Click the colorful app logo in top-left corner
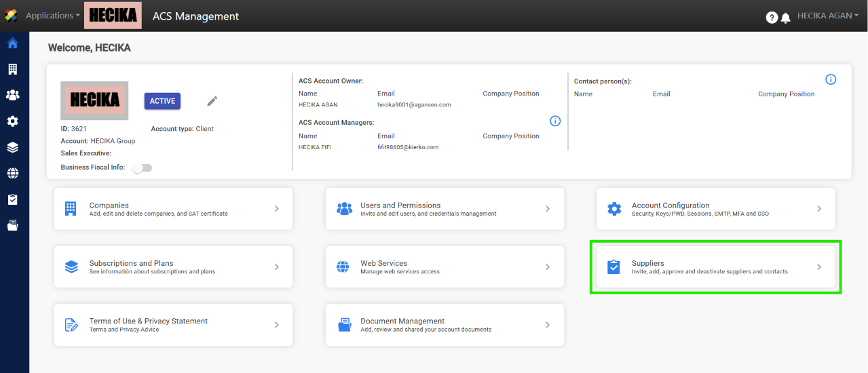This screenshot has width=868, height=373. click(11, 16)
